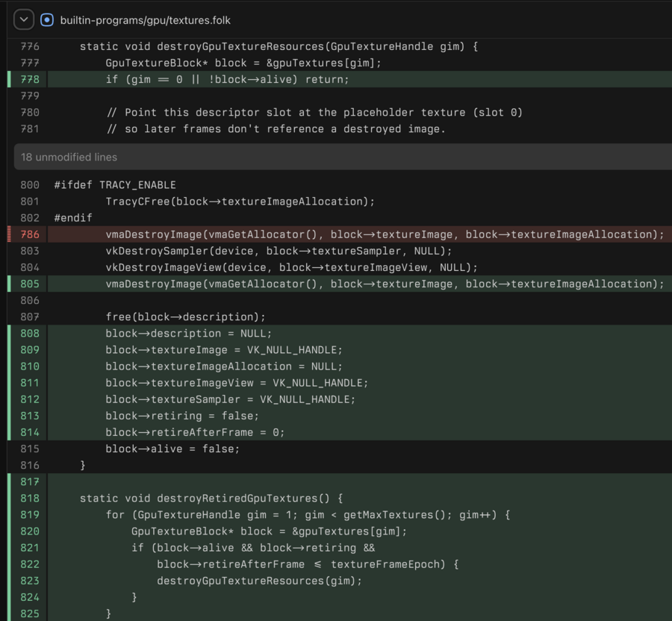This screenshot has height=621, width=672.
Task: Click the for loop line with getMaxTextures()
Action: point(308,514)
